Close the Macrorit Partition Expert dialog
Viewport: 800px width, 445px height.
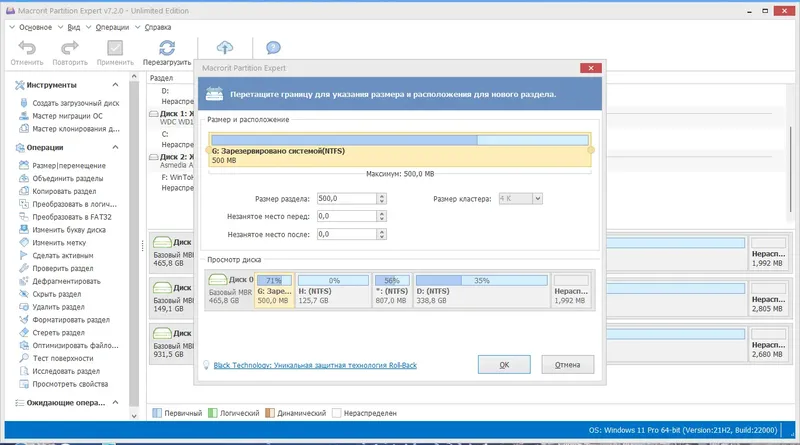[591, 68]
